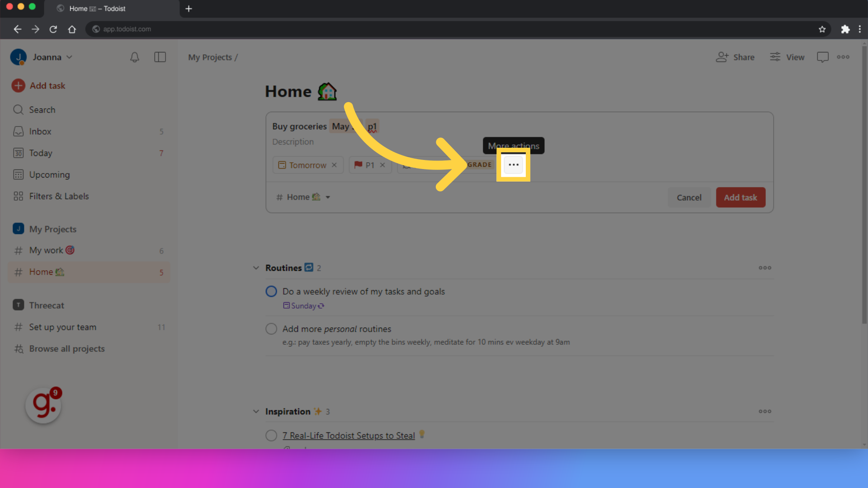The height and width of the screenshot is (488, 868).
Task: Open the P1 priority flag selector
Action: coord(364,165)
